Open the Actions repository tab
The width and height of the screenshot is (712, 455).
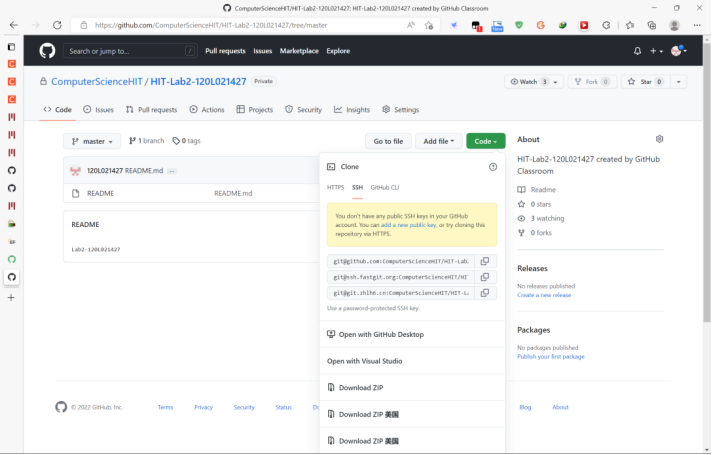(x=207, y=109)
